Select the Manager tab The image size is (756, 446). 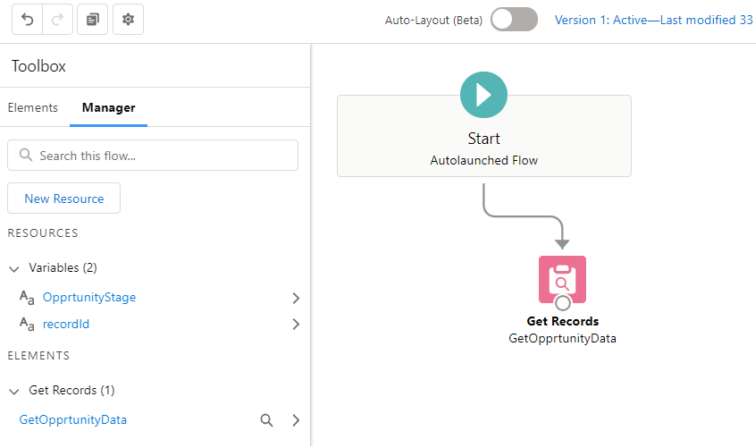pos(108,108)
